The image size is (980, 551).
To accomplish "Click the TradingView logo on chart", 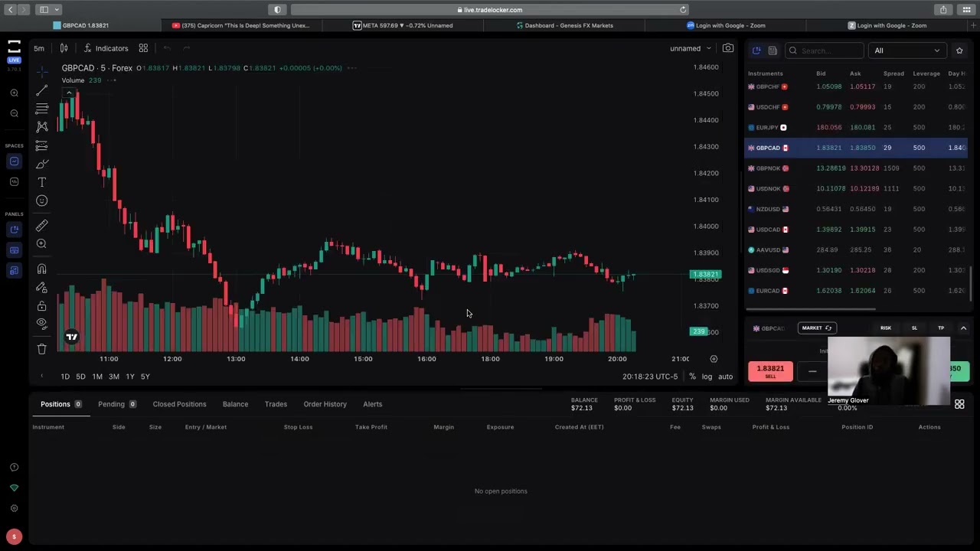I will pyautogui.click(x=71, y=337).
